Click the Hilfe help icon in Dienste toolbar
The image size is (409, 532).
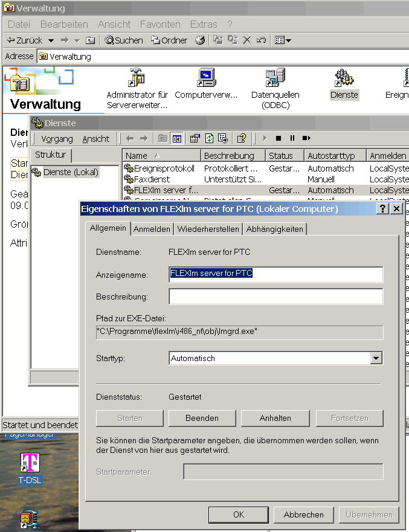(242, 138)
